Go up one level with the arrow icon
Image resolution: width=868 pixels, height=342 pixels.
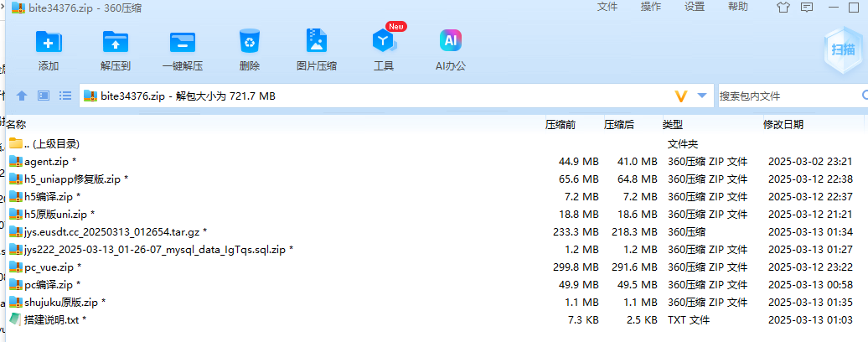(x=22, y=96)
